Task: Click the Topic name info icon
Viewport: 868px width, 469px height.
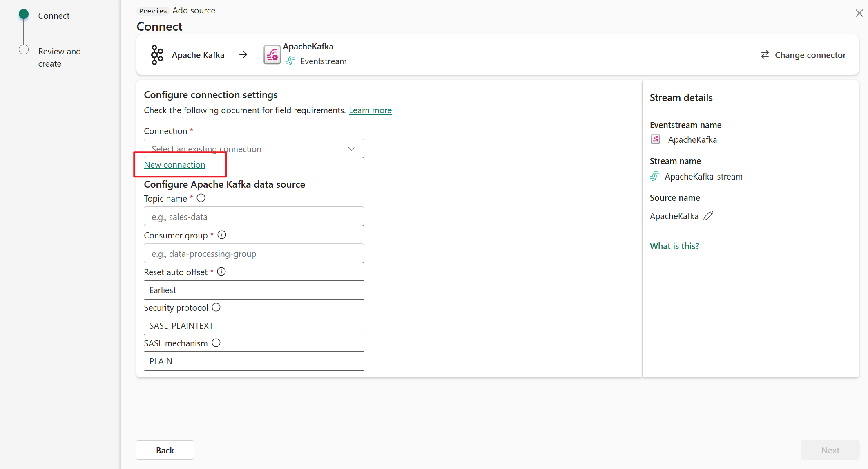Action: [x=201, y=198]
